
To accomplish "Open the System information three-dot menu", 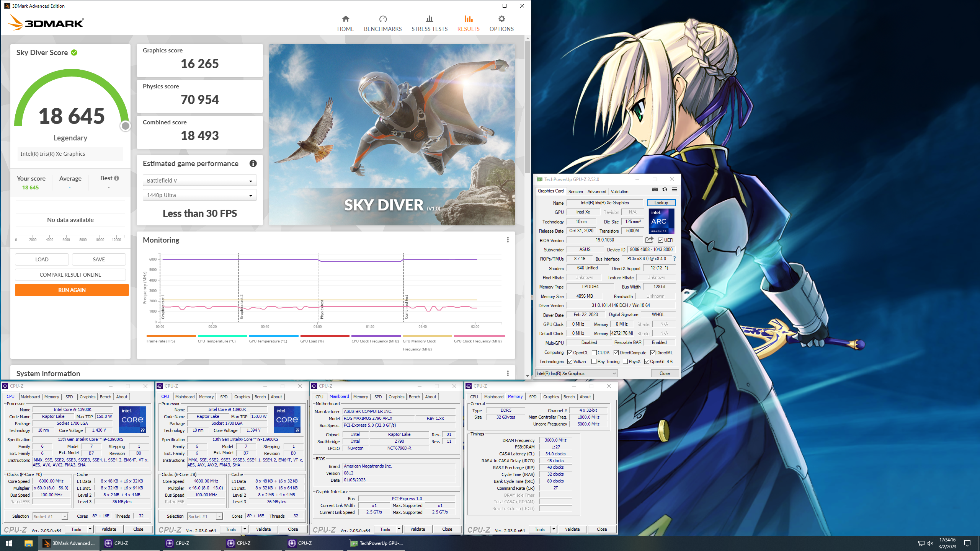I will [508, 373].
